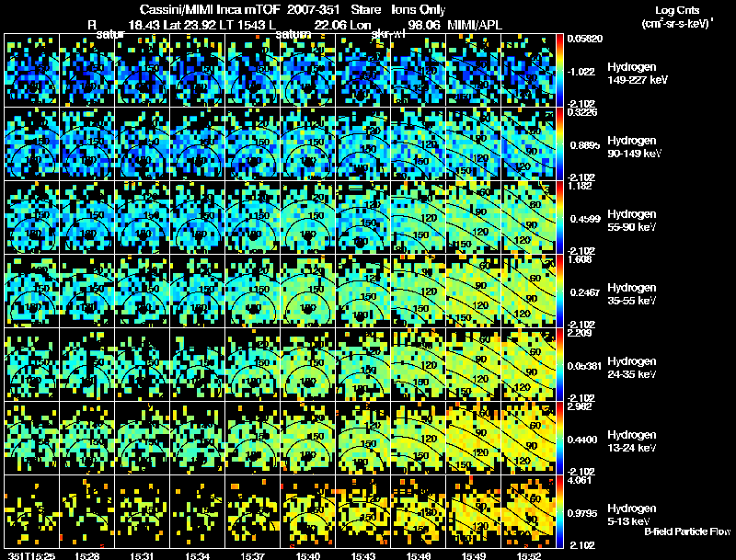The image size is (736, 560).
Task: Select the color bar beside Hydrogen 149-227 keV
Action: (559, 71)
